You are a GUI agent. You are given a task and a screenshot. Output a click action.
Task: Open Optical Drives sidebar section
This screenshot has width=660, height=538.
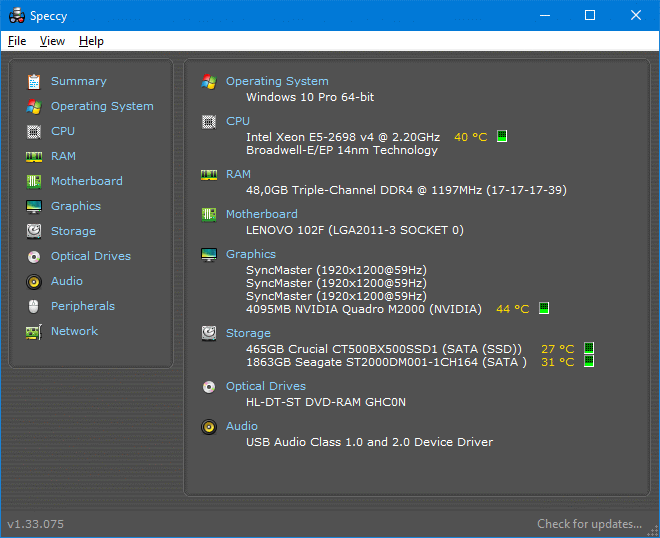click(91, 256)
